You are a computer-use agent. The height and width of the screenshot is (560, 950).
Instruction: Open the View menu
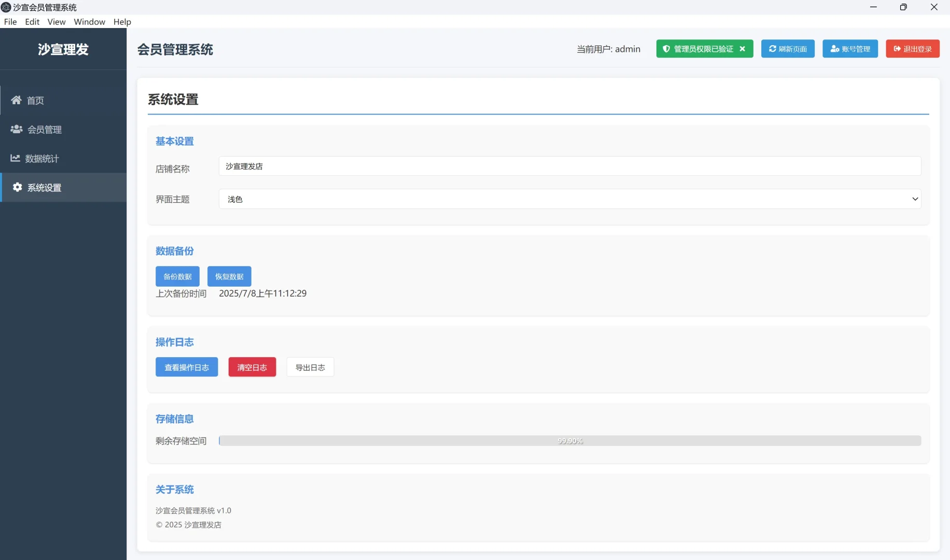click(57, 22)
